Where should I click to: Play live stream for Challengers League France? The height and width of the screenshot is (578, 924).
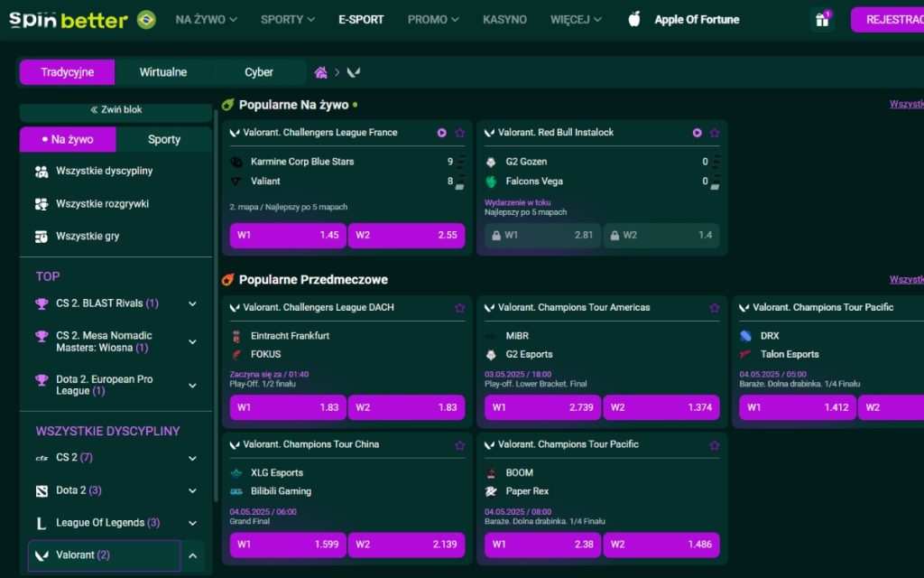click(442, 133)
